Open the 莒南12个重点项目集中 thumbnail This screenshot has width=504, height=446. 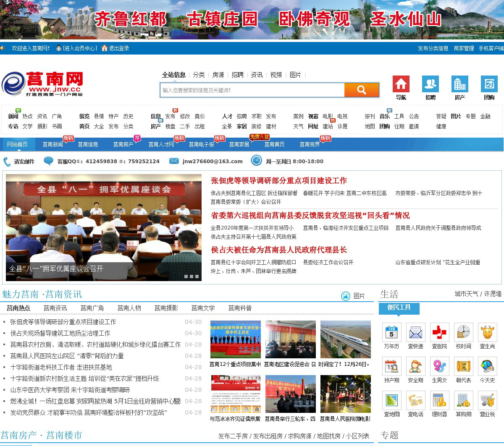[x=235, y=340]
